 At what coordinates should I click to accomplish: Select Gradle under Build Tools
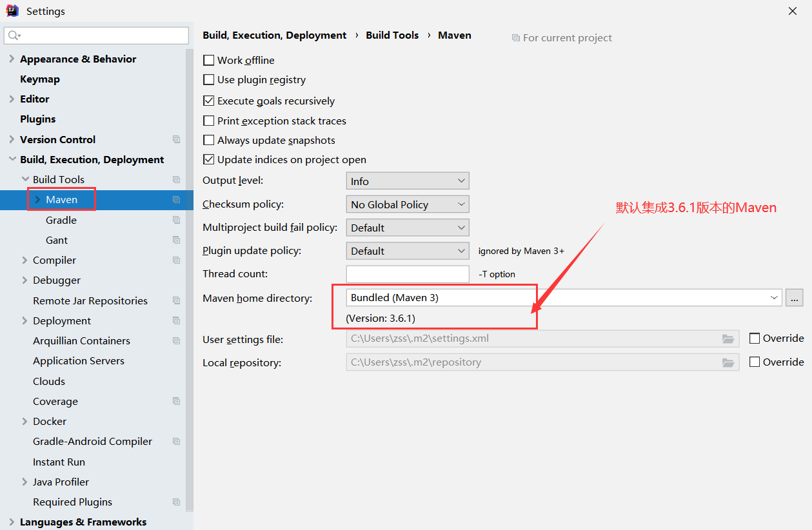tap(61, 220)
